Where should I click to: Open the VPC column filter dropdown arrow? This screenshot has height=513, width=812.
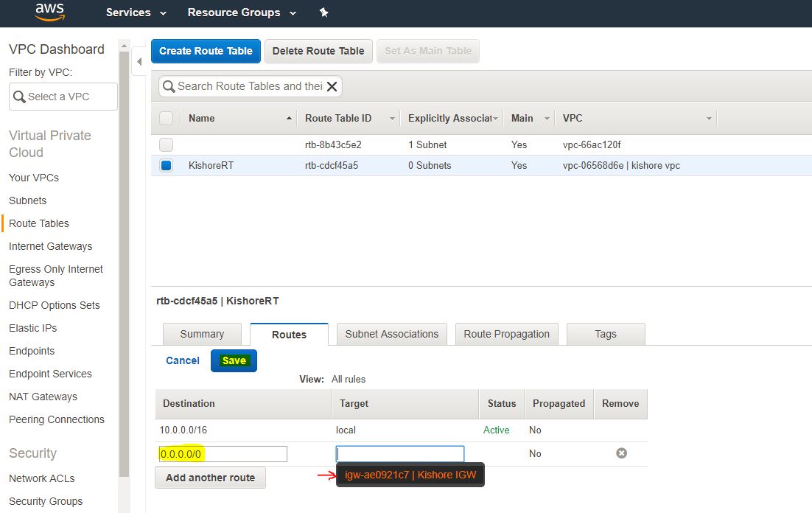click(x=709, y=119)
